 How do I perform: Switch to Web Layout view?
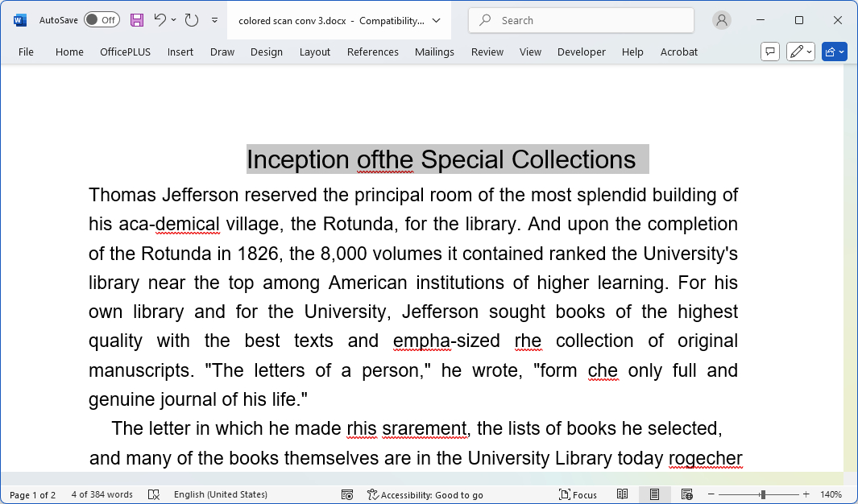point(686,494)
